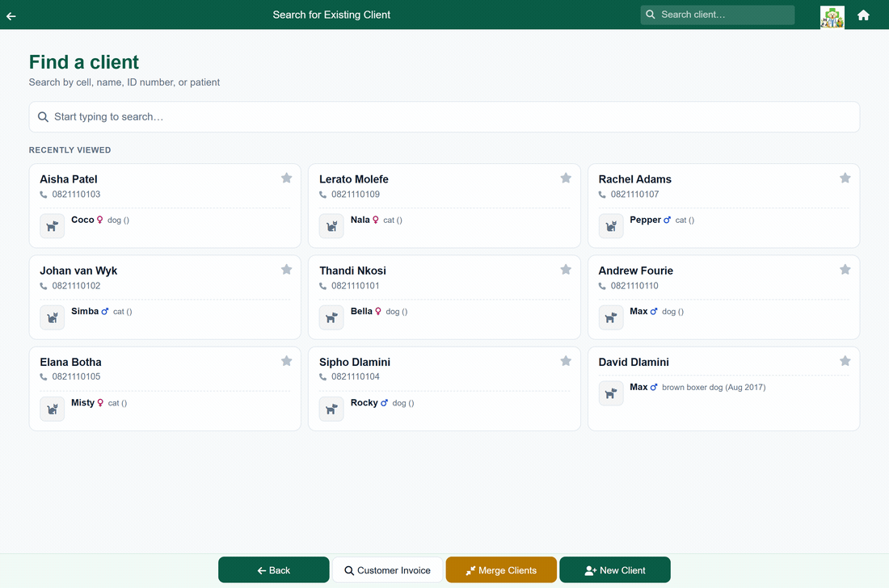Screen dimensions: 889x588
Task: Open Lerato Molefe client name
Action: [354, 179]
